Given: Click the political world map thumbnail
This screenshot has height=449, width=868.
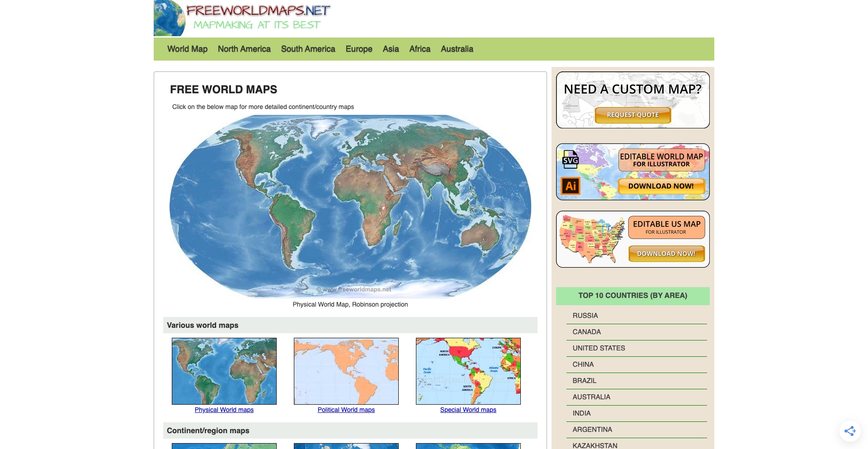Looking at the screenshot, I should 346,371.
